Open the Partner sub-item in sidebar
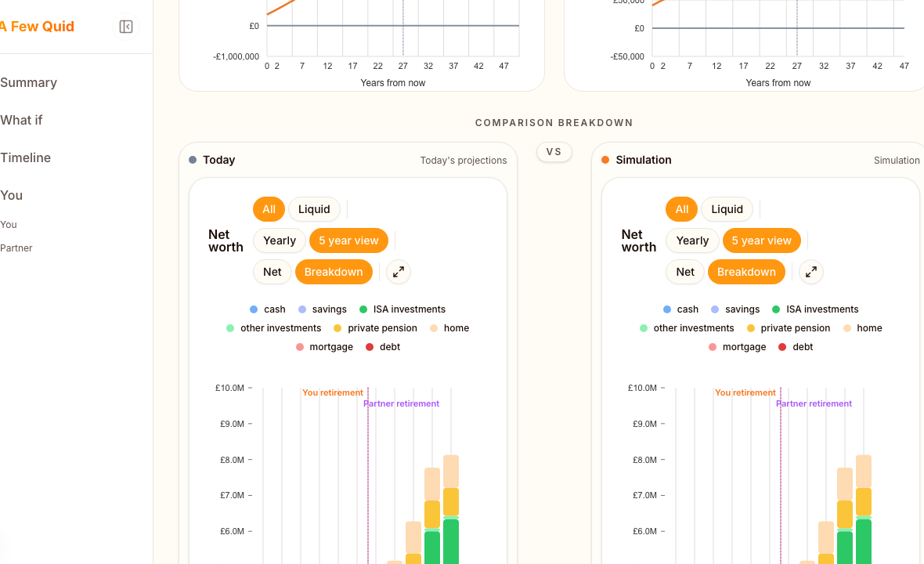 tap(16, 248)
